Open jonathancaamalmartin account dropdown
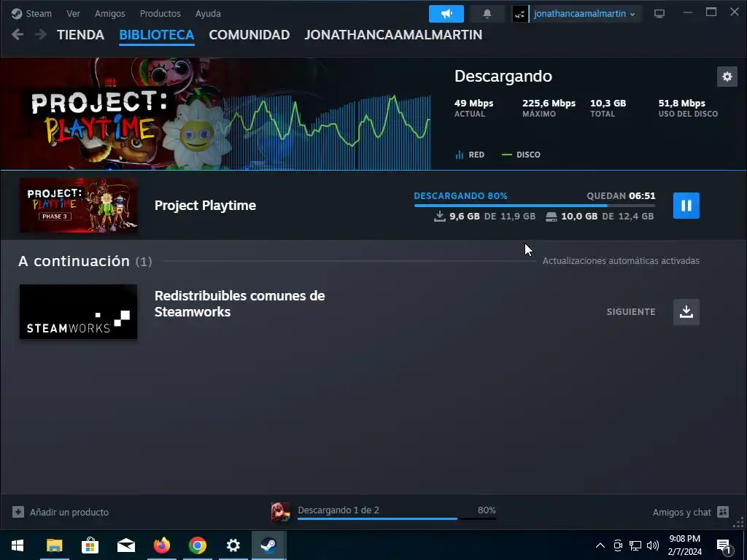This screenshot has width=747, height=560. (x=584, y=14)
